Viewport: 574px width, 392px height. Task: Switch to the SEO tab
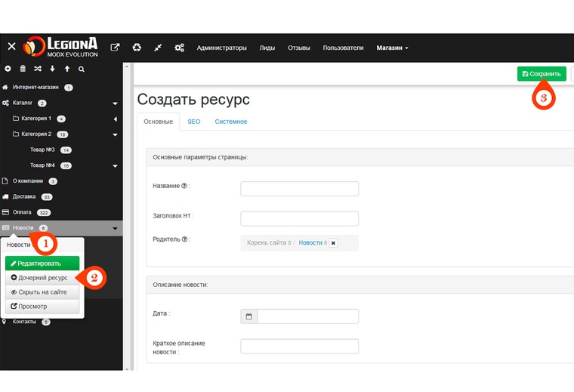pyautogui.click(x=194, y=122)
